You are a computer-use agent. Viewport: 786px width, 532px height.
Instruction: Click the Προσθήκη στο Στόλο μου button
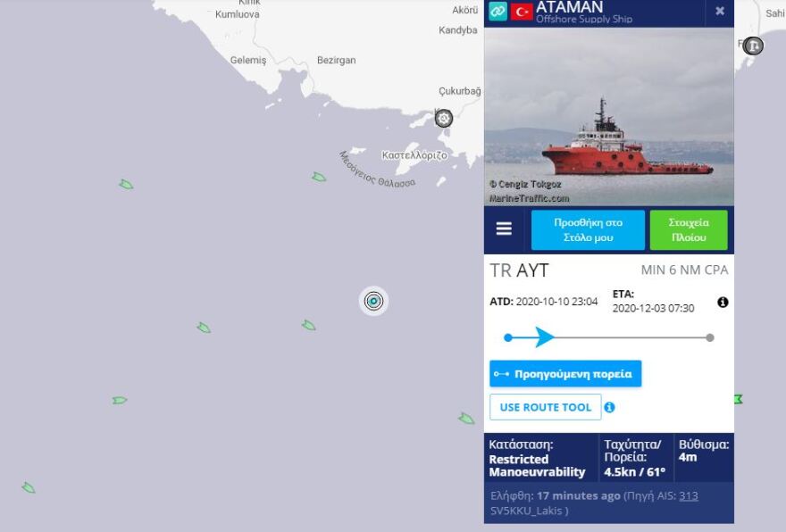tap(588, 230)
